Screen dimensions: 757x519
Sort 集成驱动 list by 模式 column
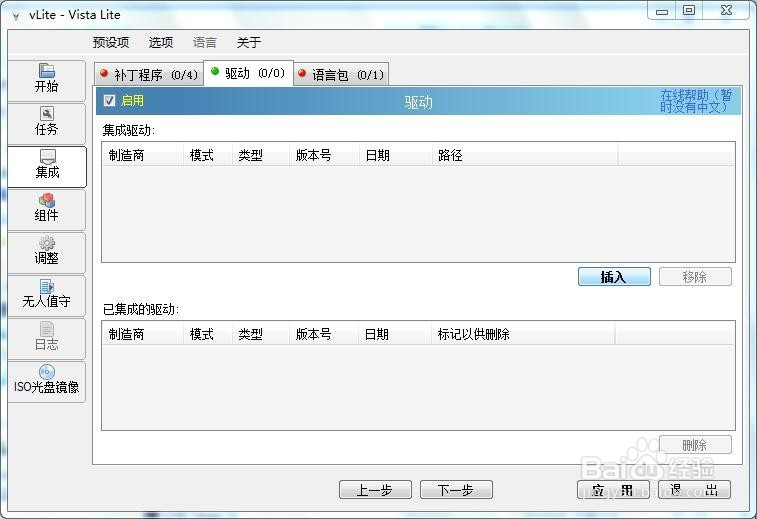tap(208, 155)
